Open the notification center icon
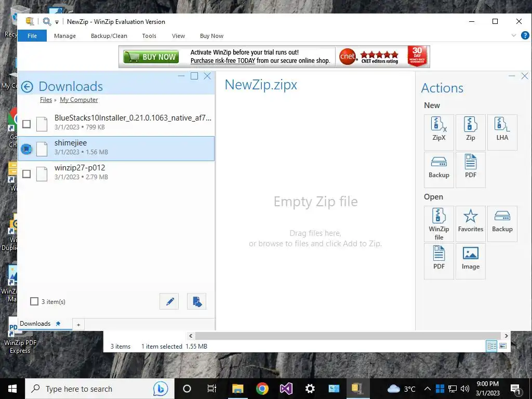This screenshot has width=532, height=399. coord(515,389)
